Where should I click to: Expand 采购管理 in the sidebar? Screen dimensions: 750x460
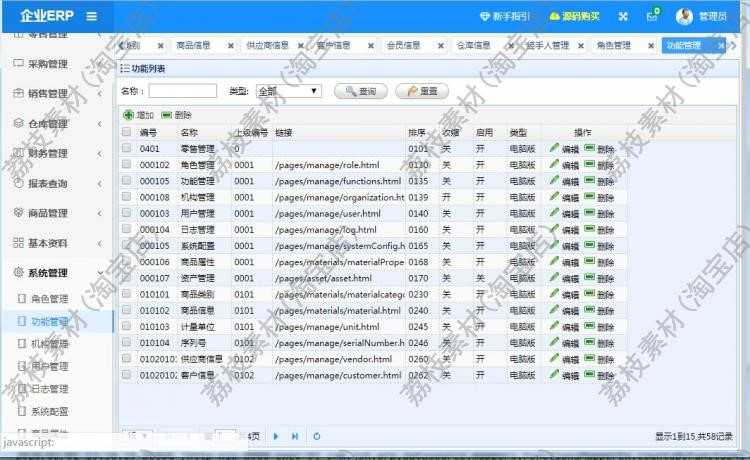pos(47,64)
